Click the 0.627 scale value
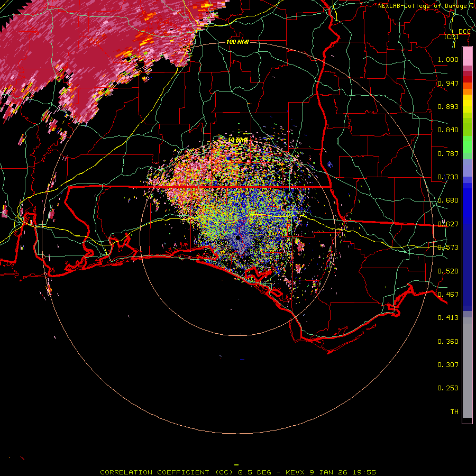 pyautogui.click(x=448, y=224)
